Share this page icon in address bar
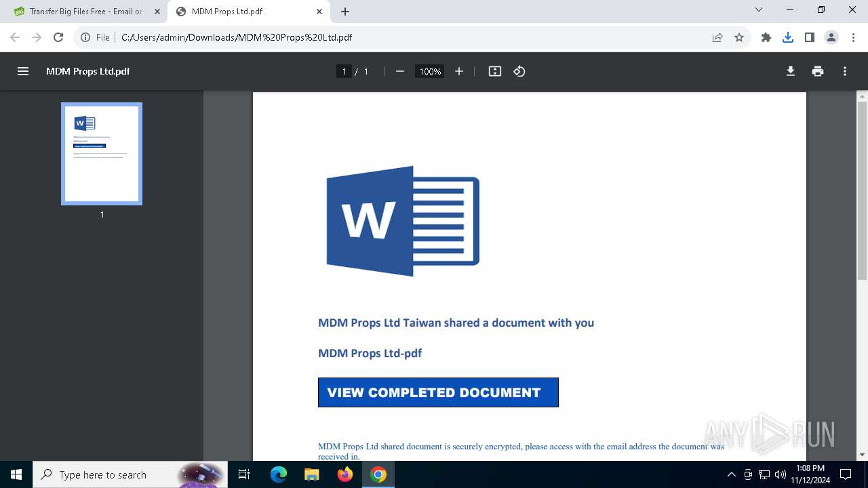The width and height of the screenshot is (868, 488). tap(717, 37)
